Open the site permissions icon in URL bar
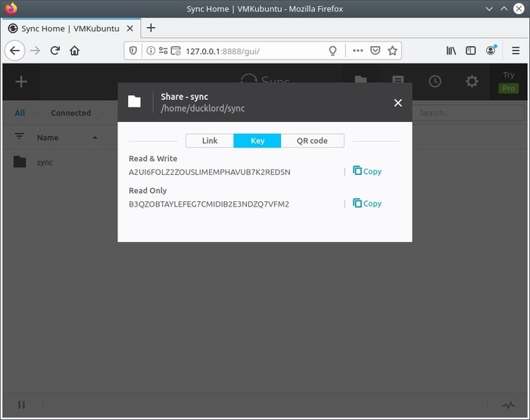530x420 pixels. coord(164,51)
